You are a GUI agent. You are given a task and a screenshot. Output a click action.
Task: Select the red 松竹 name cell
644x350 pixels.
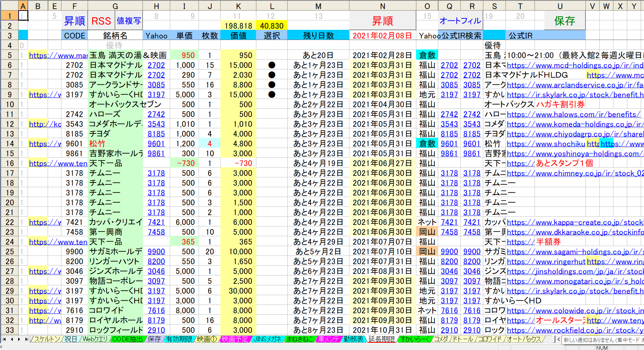tap(115, 144)
